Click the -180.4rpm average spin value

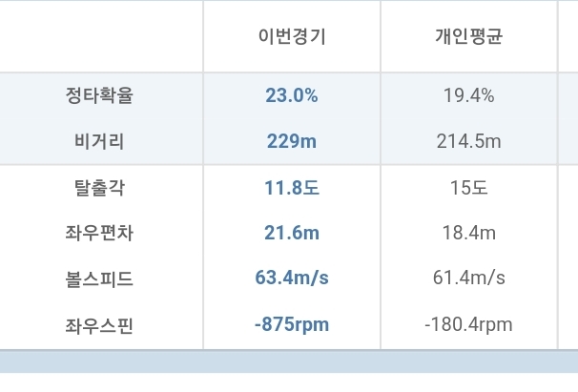pos(468,324)
